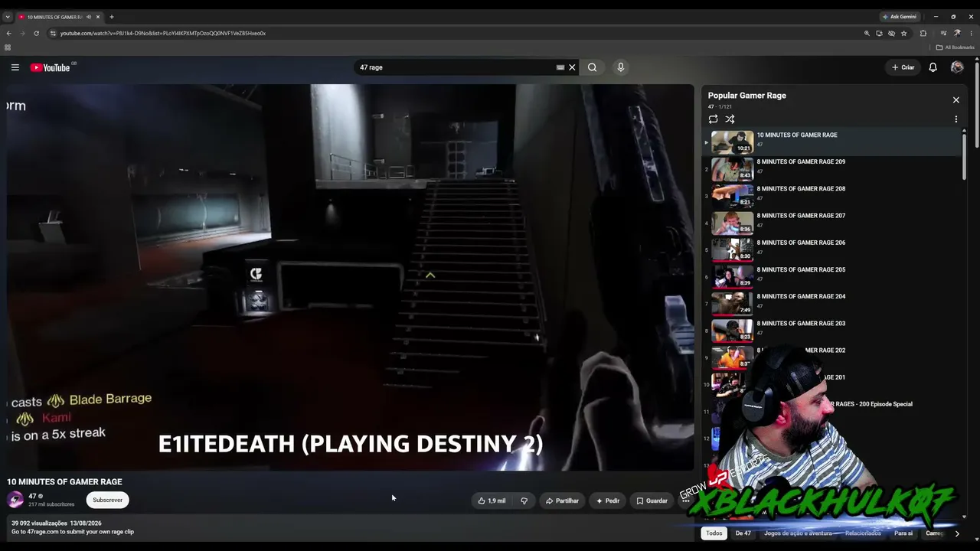This screenshot has width=980, height=551.
Task: Subscribe to channel 47 with Subscrever
Action: click(107, 500)
